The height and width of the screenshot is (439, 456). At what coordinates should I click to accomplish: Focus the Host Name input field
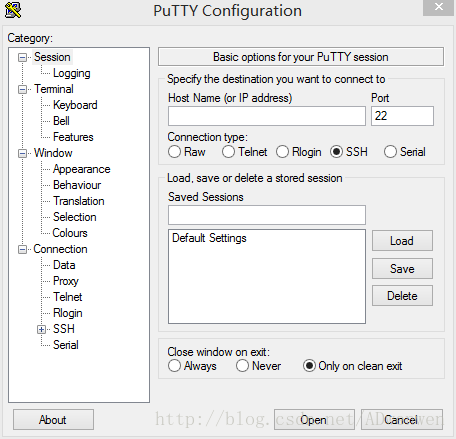[267, 116]
